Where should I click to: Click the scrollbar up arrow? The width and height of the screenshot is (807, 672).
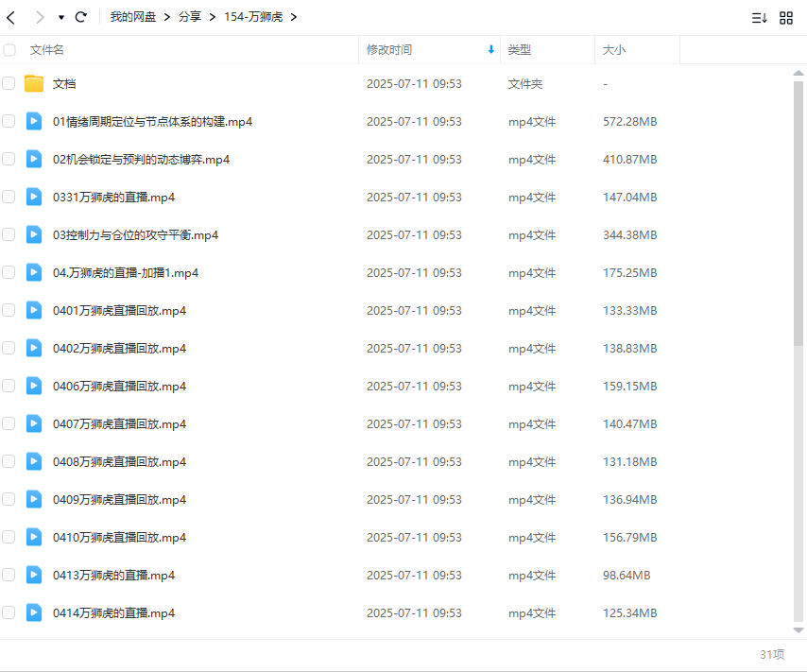(798, 73)
